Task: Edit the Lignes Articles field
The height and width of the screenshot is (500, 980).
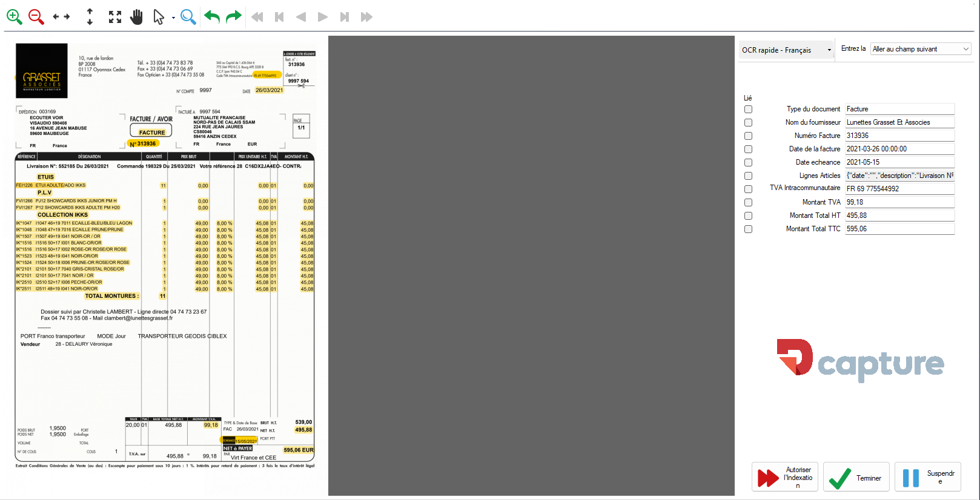Action: (899, 176)
